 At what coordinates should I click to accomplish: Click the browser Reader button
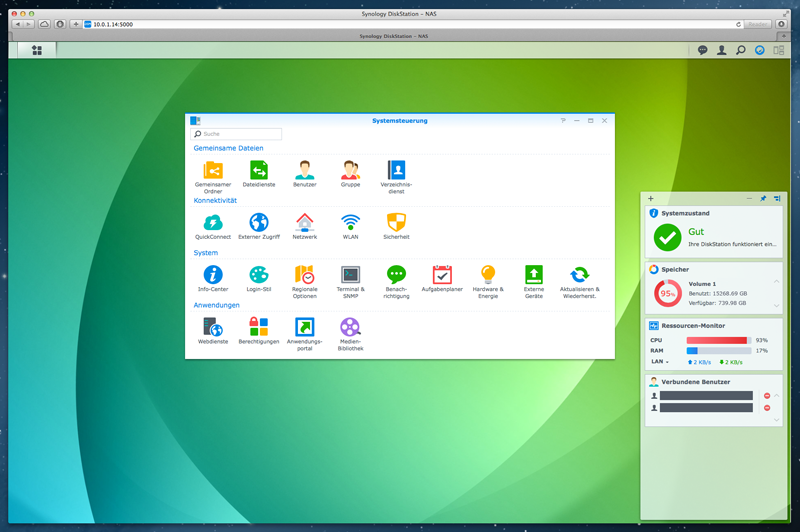tap(757, 24)
